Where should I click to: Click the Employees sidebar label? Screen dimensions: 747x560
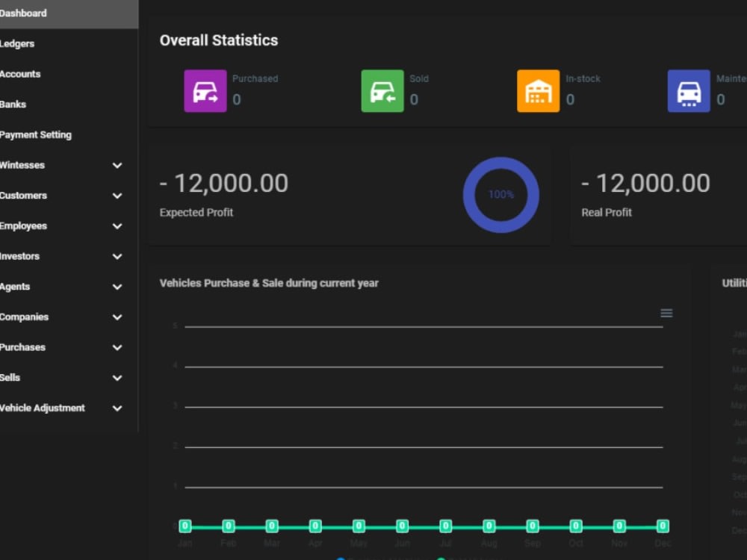[x=23, y=226]
